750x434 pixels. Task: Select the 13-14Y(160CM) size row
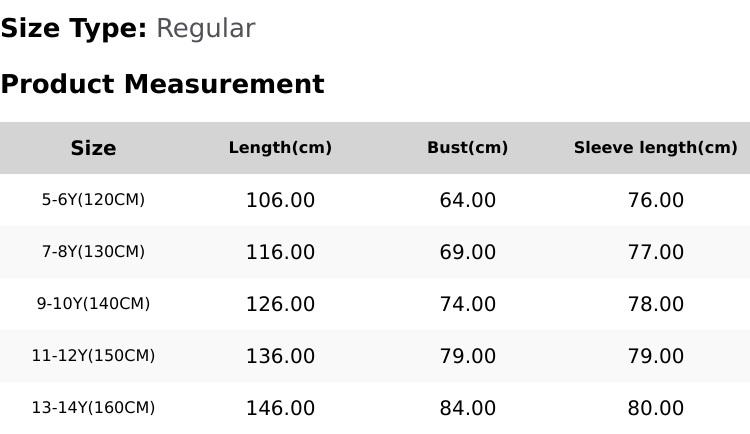click(x=93, y=408)
